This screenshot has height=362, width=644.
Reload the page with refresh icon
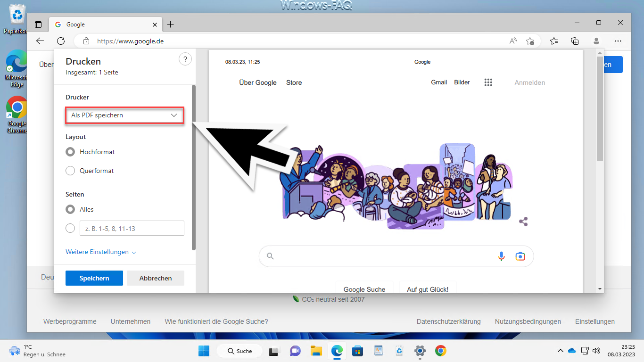61,41
